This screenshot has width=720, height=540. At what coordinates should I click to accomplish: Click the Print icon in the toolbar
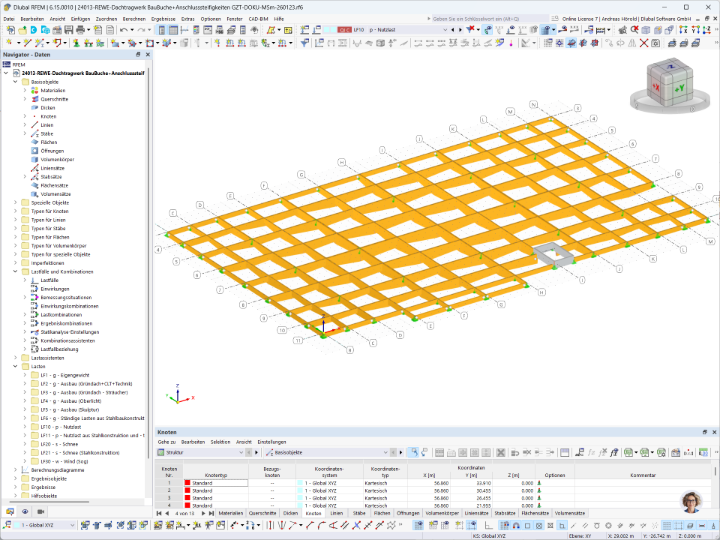[80, 30]
